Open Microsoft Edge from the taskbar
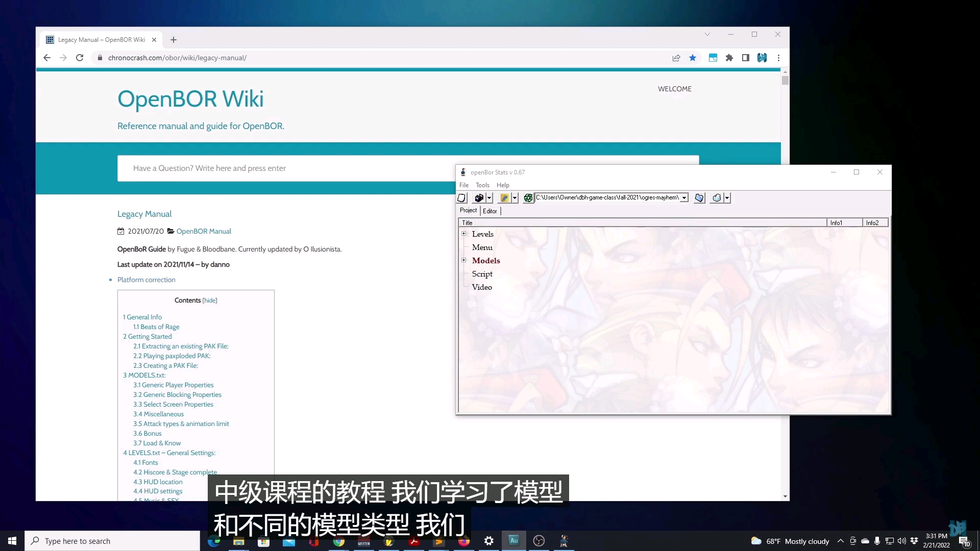Image resolution: width=980 pixels, height=551 pixels. click(x=213, y=541)
